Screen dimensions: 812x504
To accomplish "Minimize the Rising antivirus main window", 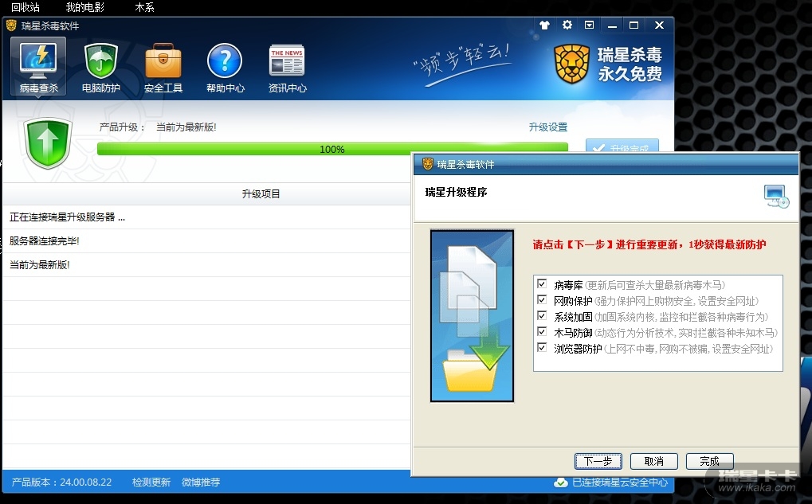I will [x=612, y=25].
